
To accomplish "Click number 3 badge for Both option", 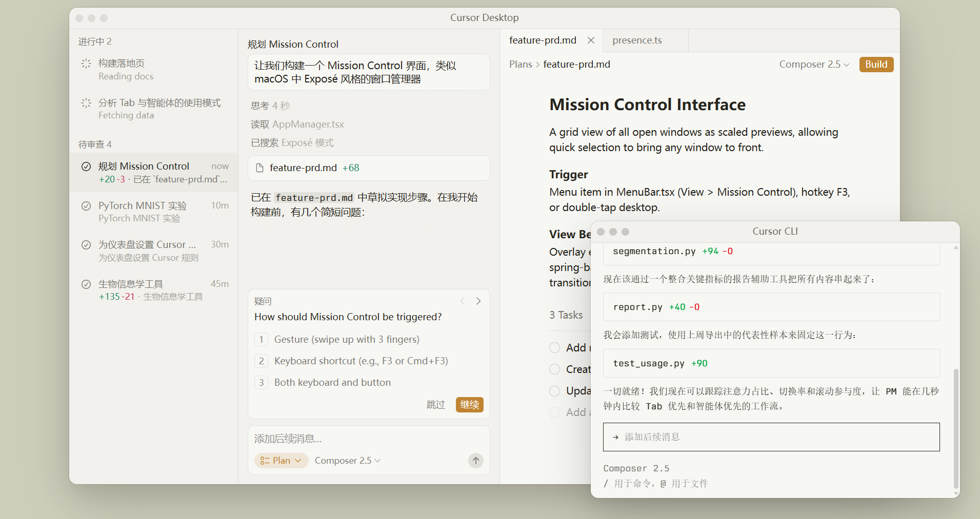I will click(262, 383).
